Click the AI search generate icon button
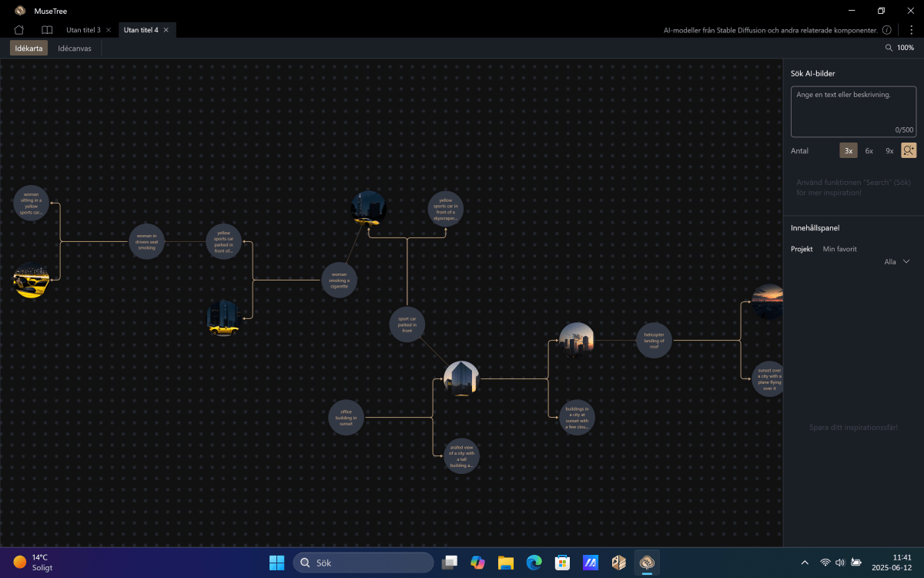This screenshot has height=578, width=924. [x=909, y=151]
